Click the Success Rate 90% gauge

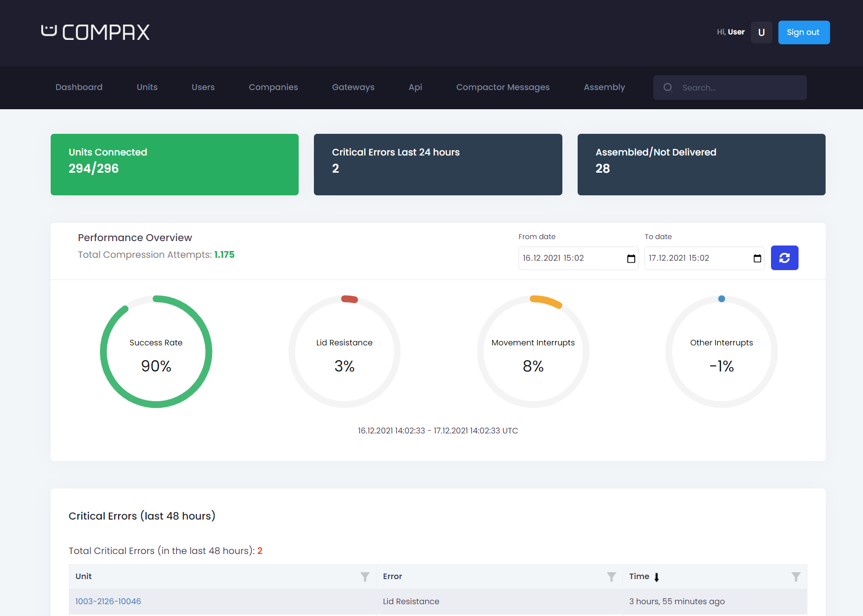(x=156, y=352)
